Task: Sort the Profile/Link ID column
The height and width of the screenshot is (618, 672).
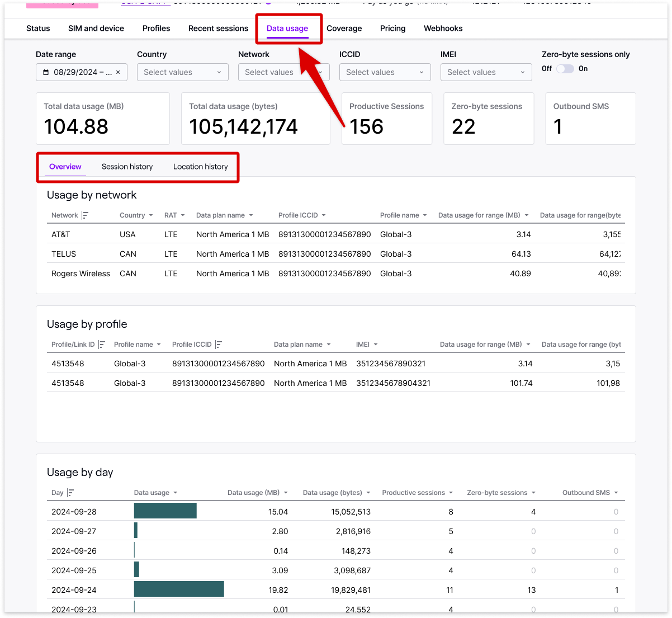Action: (x=102, y=345)
